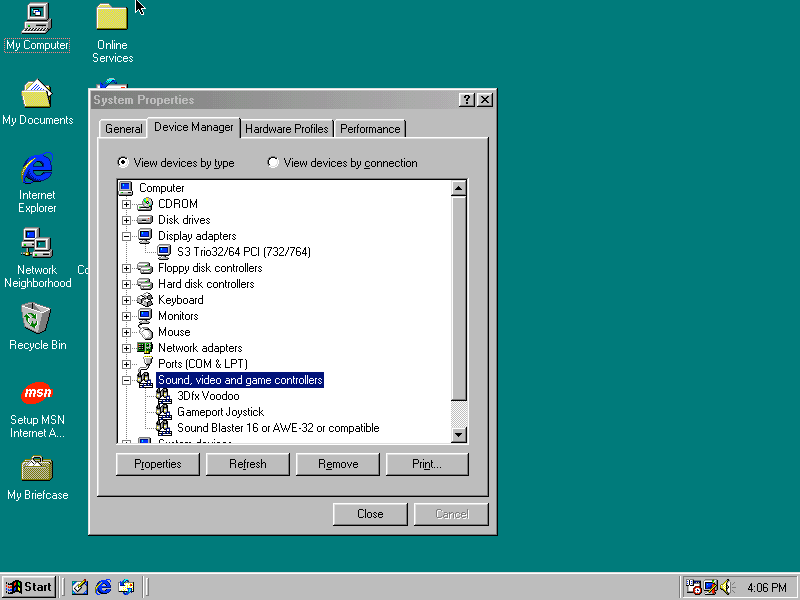The height and width of the screenshot is (600, 800).
Task: Select the 3Dfx Voodoo device entry
Action: pos(208,396)
